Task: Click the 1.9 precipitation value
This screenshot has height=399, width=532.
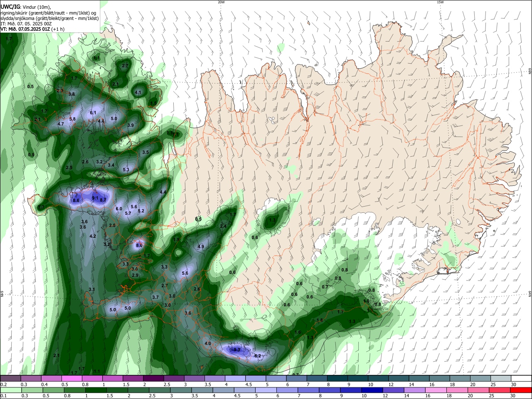Action: pyautogui.click(x=176, y=239)
